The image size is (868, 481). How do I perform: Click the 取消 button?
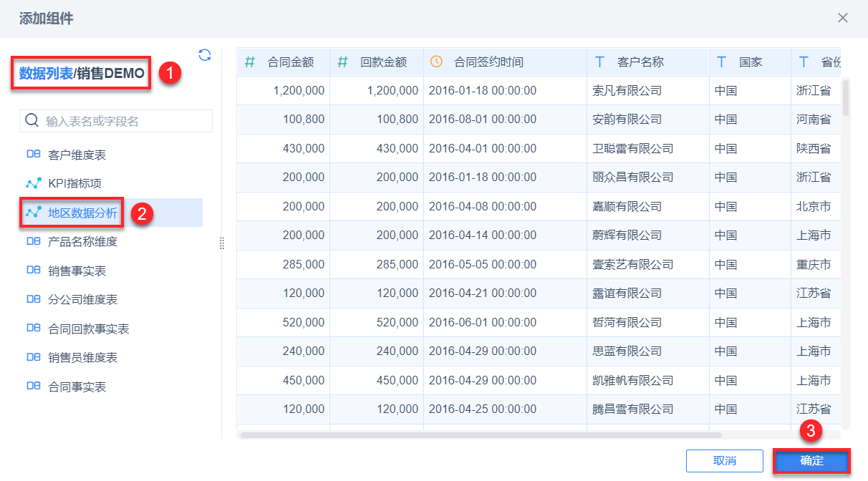[x=724, y=461]
